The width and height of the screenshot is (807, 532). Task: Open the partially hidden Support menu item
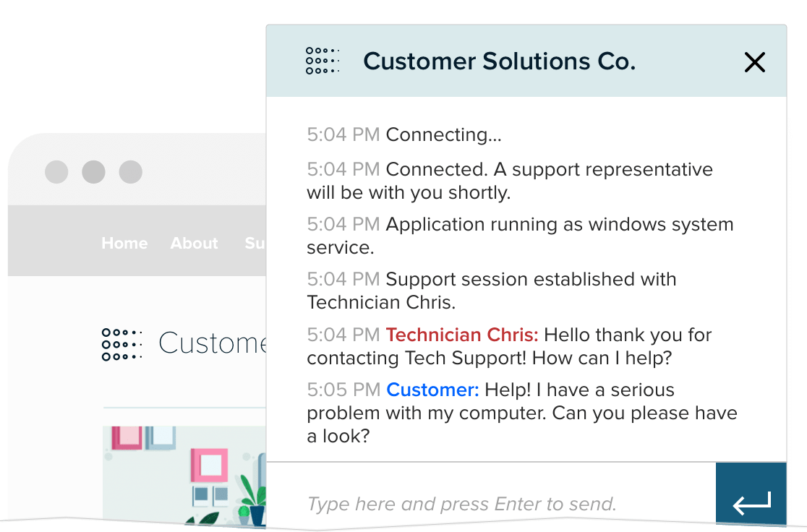pyautogui.click(x=258, y=244)
